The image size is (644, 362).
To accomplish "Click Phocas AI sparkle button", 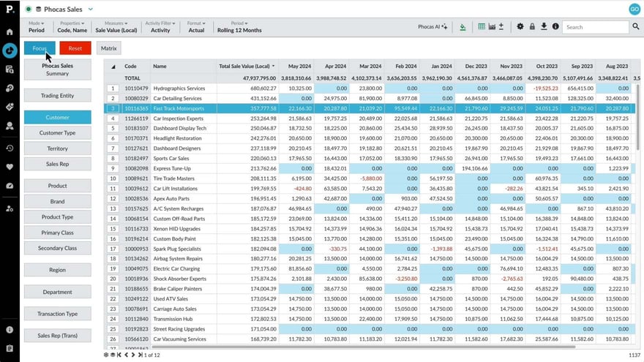I will pos(433,26).
